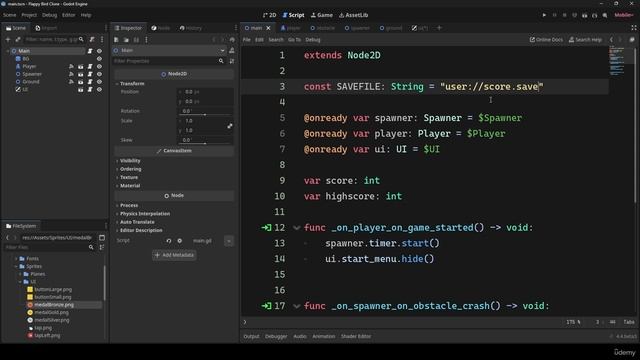
Task: Switch to the Game workspace
Action: pyautogui.click(x=322, y=15)
